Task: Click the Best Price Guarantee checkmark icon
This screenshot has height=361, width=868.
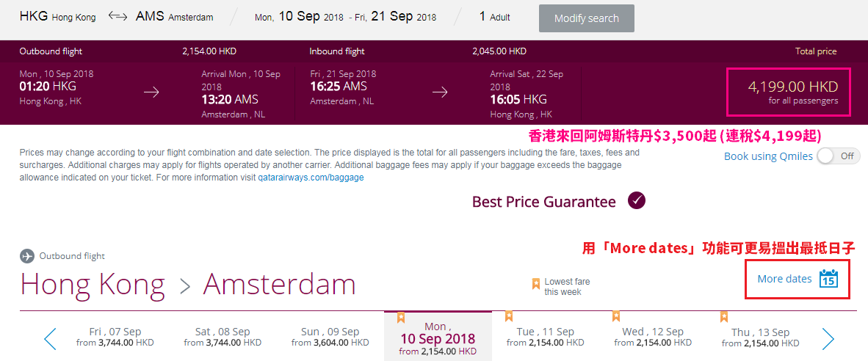Action: 637,200
